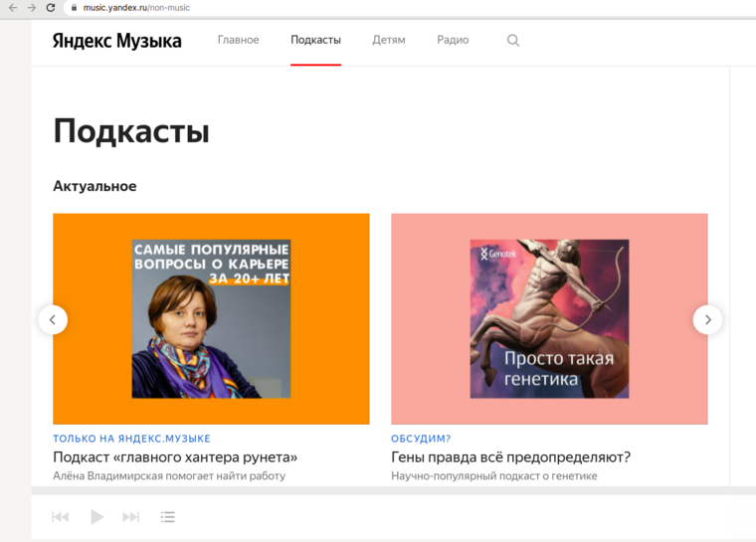Click the browser back arrow
This screenshot has height=542, width=756.
pyautogui.click(x=13, y=8)
